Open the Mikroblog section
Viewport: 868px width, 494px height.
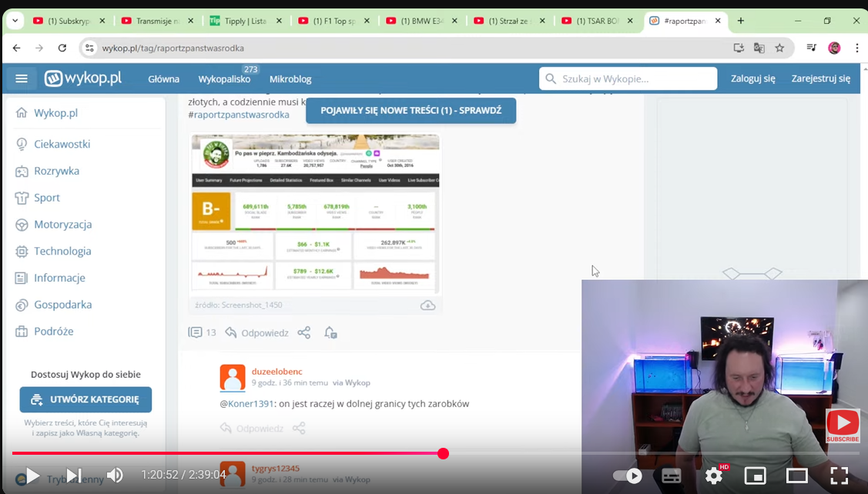coord(290,78)
